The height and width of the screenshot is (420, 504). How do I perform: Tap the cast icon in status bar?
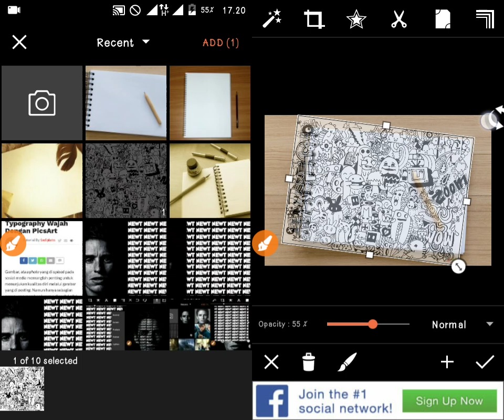(x=119, y=10)
